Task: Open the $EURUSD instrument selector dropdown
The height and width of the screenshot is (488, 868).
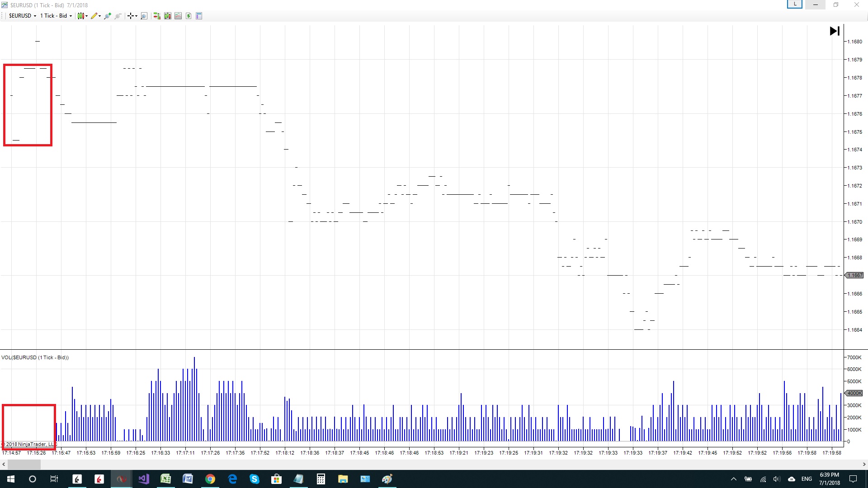Action: coord(23,16)
